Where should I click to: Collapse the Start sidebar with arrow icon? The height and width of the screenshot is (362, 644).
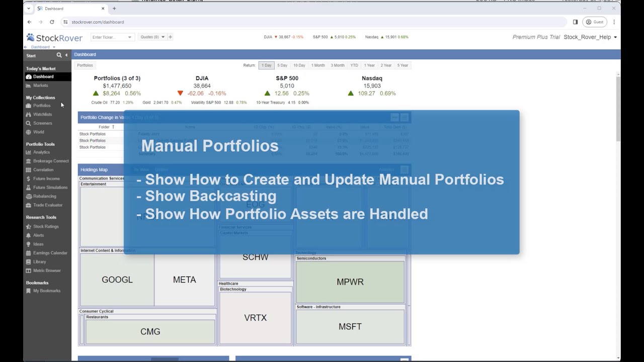(x=66, y=55)
